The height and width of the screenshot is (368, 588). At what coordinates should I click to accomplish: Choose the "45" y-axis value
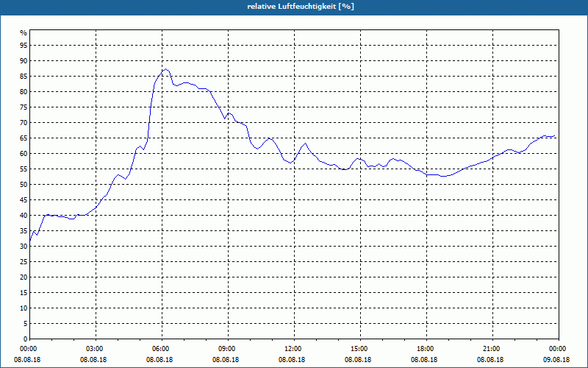24,199
